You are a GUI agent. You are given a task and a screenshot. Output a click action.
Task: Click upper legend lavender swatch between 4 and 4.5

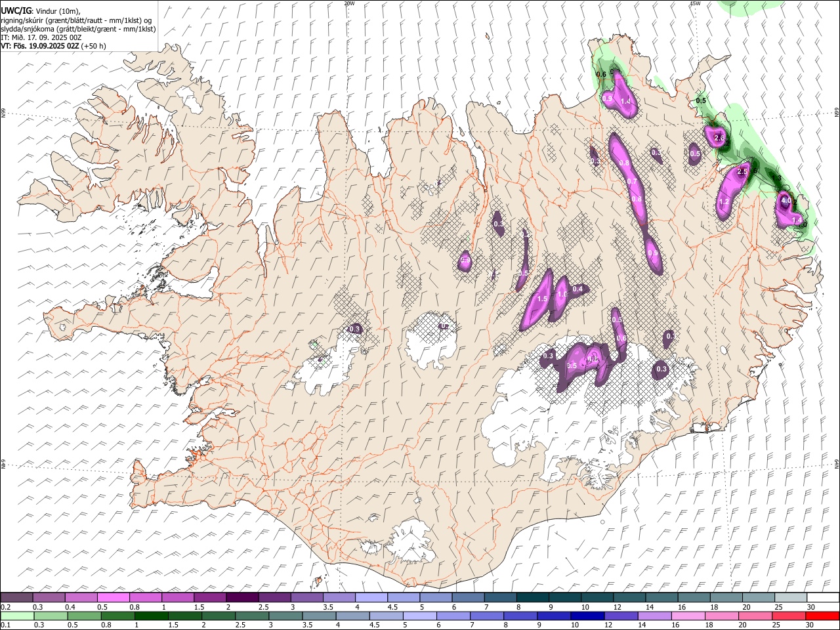371,597
